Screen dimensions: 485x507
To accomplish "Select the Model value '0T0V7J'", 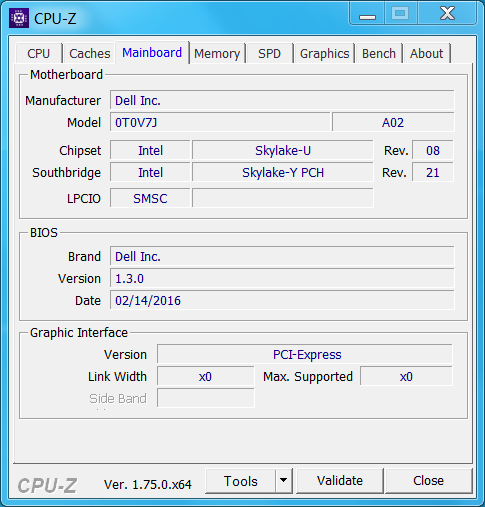I will pos(220,122).
